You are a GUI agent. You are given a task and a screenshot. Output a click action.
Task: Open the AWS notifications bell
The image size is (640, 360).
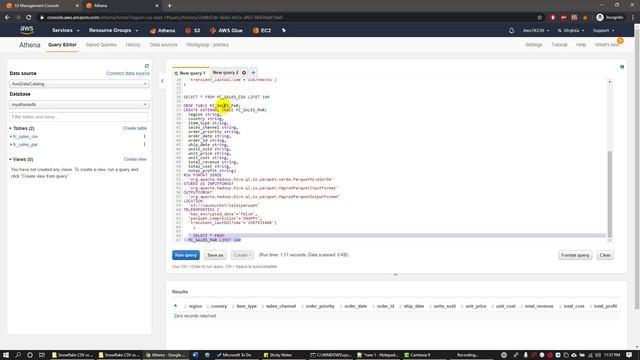[x=511, y=31]
